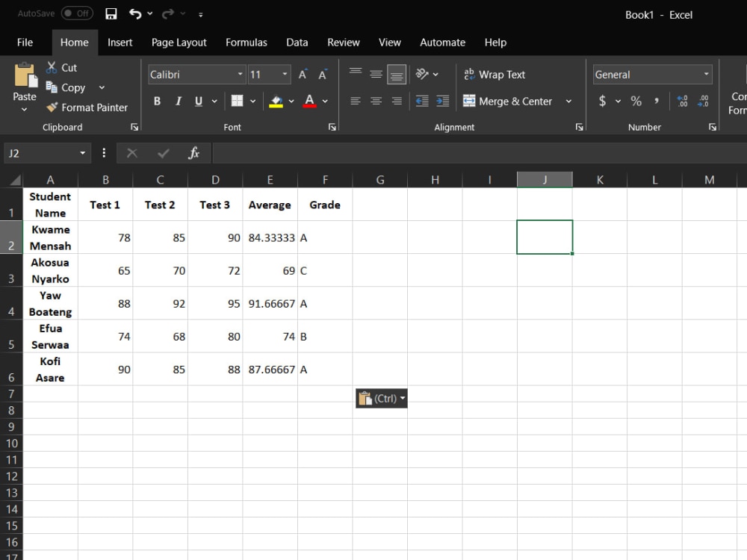
Task: Toggle Underline formatting
Action: tap(199, 101)
